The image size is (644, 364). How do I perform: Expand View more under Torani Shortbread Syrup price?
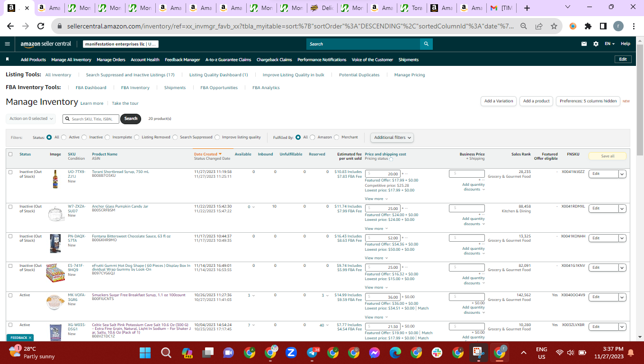point(376,199)
